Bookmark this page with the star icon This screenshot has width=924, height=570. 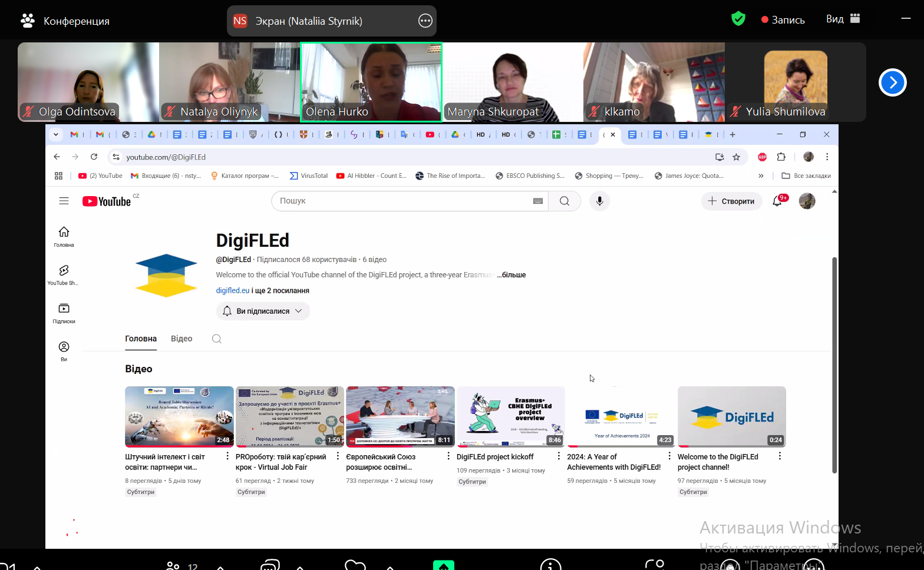tap(736, 157)
